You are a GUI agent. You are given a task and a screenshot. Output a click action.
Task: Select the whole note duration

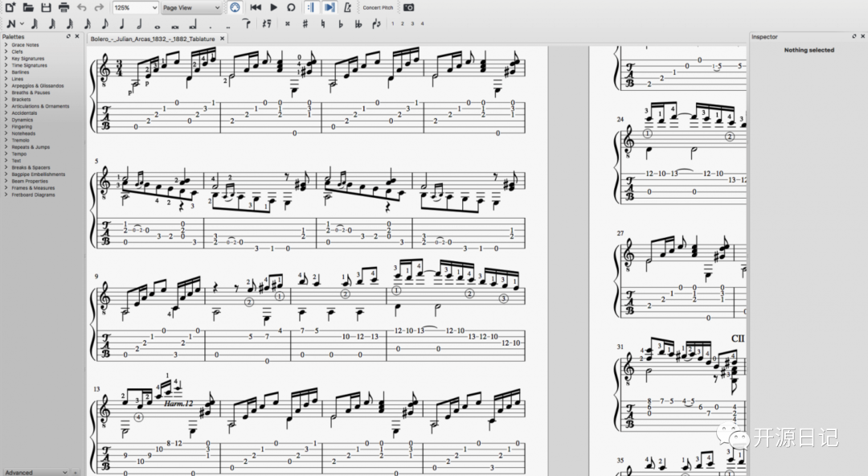(158, 26)
